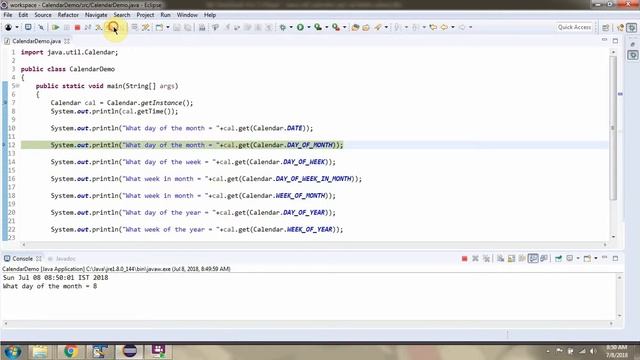
Task: Click the Display Selected Console icon
Action: click(569, 258)
